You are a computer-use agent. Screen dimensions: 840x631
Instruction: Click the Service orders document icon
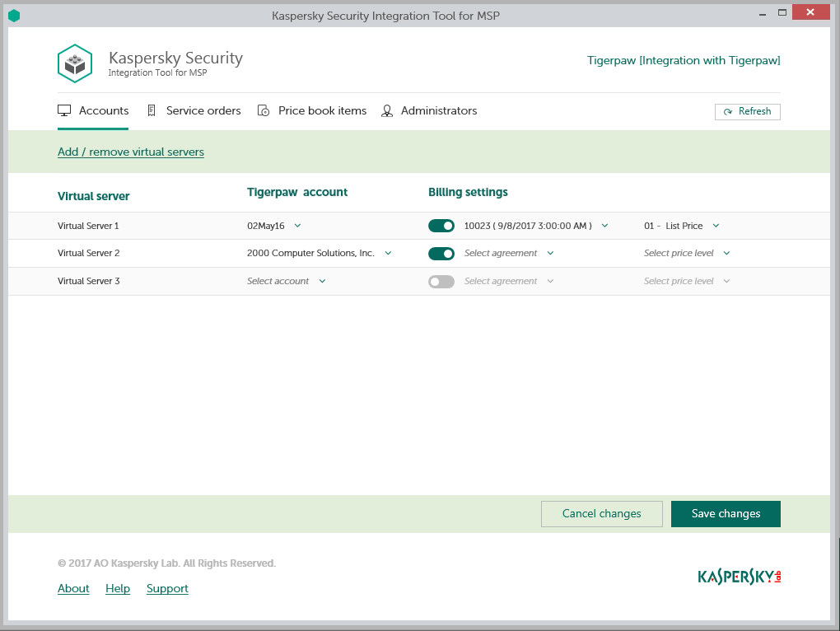[x=152, y=110]
